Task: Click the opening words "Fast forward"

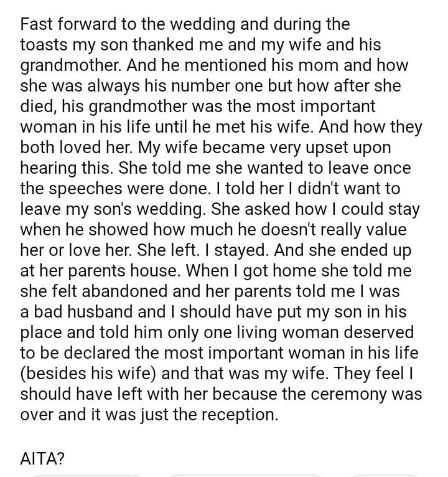Action: tap(58, 25)
